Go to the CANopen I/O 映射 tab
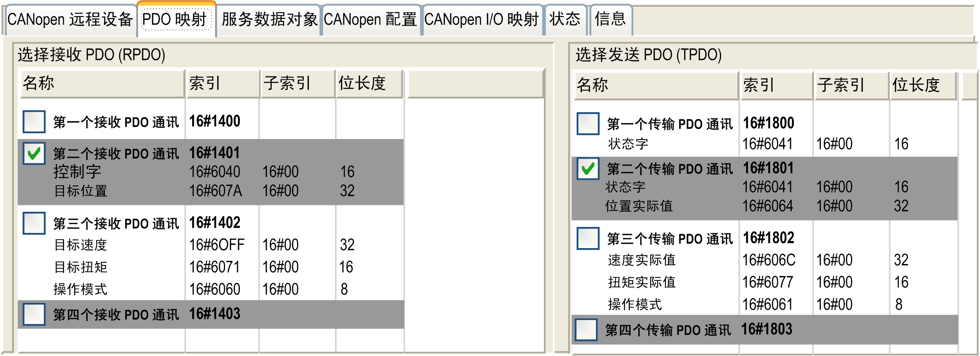 coord(481,19)
